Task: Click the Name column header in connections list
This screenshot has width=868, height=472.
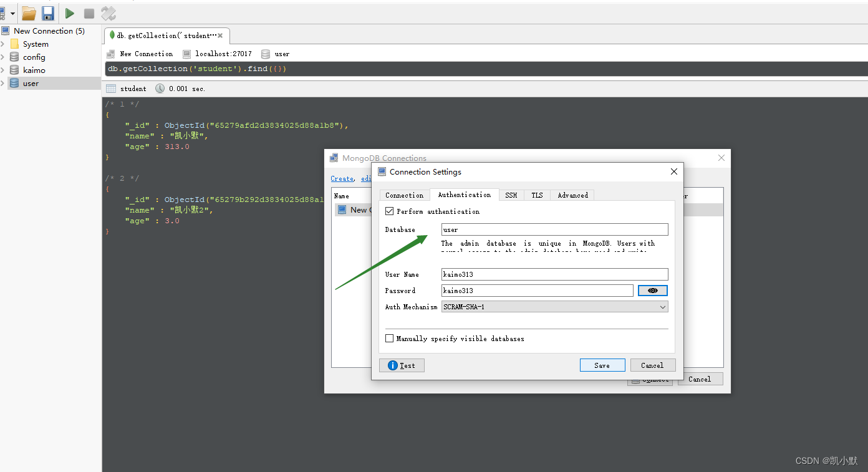Action: (x=342, y=196)
